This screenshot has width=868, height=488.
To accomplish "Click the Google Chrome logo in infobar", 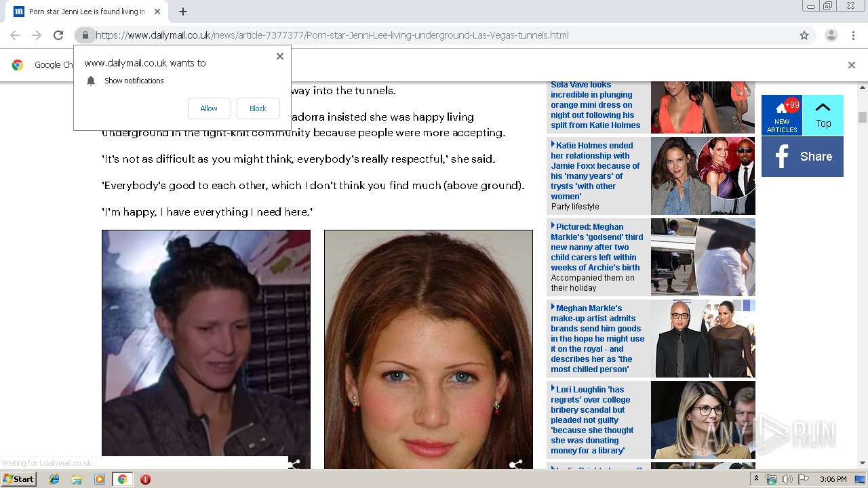I will (x=18, y=65).
